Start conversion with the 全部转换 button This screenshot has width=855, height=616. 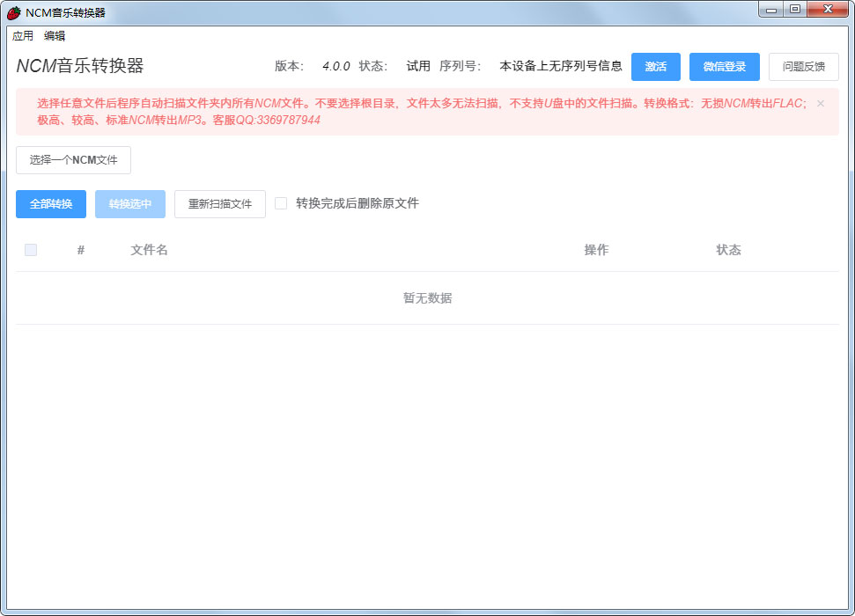(x=50, y=203)
